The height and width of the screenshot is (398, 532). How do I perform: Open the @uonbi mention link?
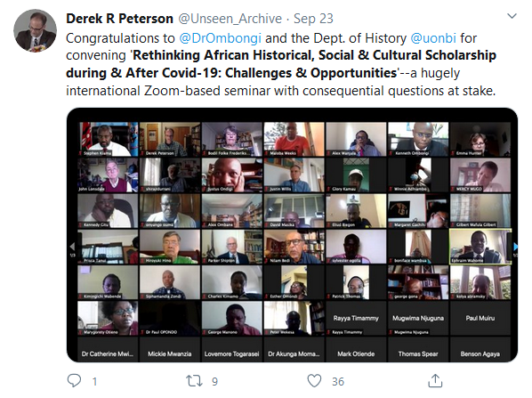tap(433, 38)
